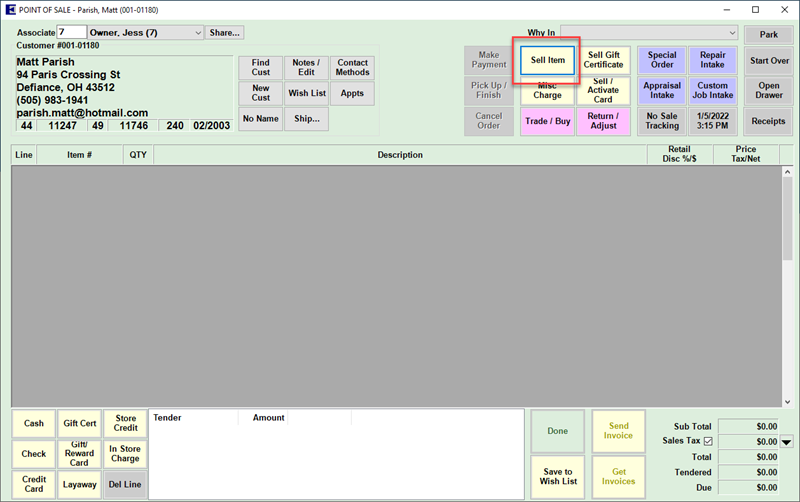Click the Trade / Buy button
Image resolution: width=800 pixels, height=502 pixels.
pos(547,122)
